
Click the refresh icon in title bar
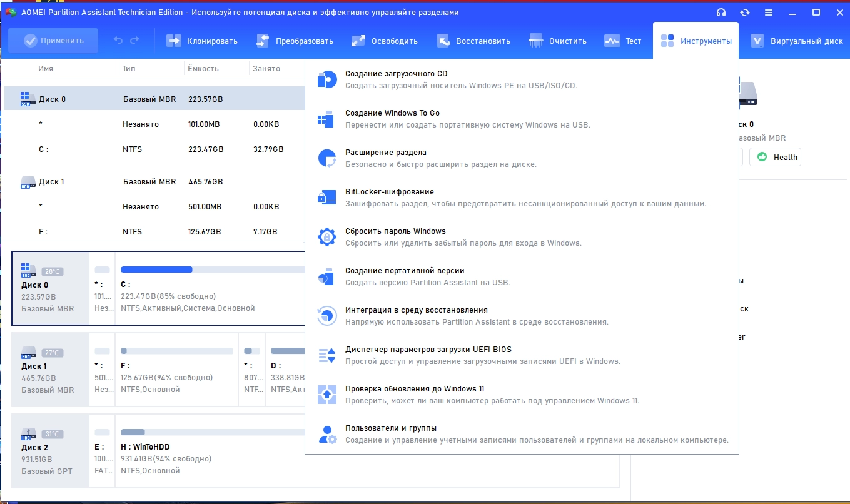(x=745, y=13)
